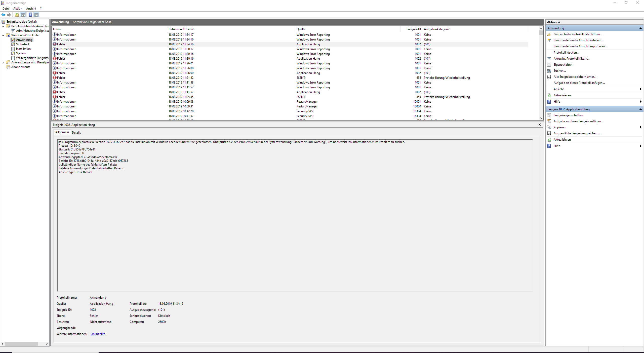The width and height of the screenshot is (644, 353).
Task: Click the Ereigniseigenschaften icon in actions pane
Action: pos(549,115)
